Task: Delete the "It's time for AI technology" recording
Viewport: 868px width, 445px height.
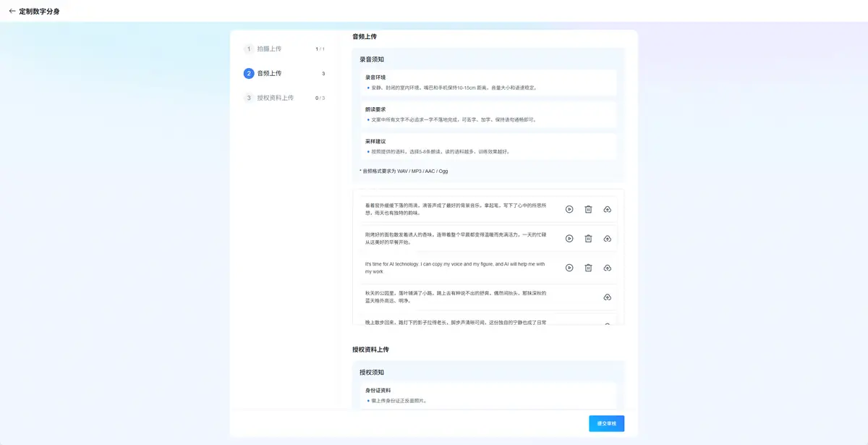Action: pyautogui.click(x=588, y=268)
